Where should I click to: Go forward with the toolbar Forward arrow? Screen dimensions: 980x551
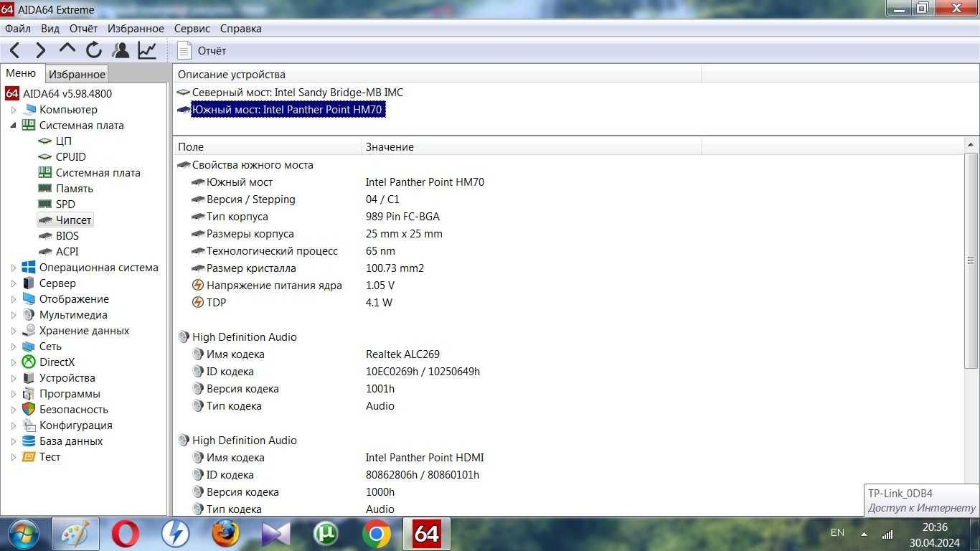pyautogui.click(x=40, y=50)
